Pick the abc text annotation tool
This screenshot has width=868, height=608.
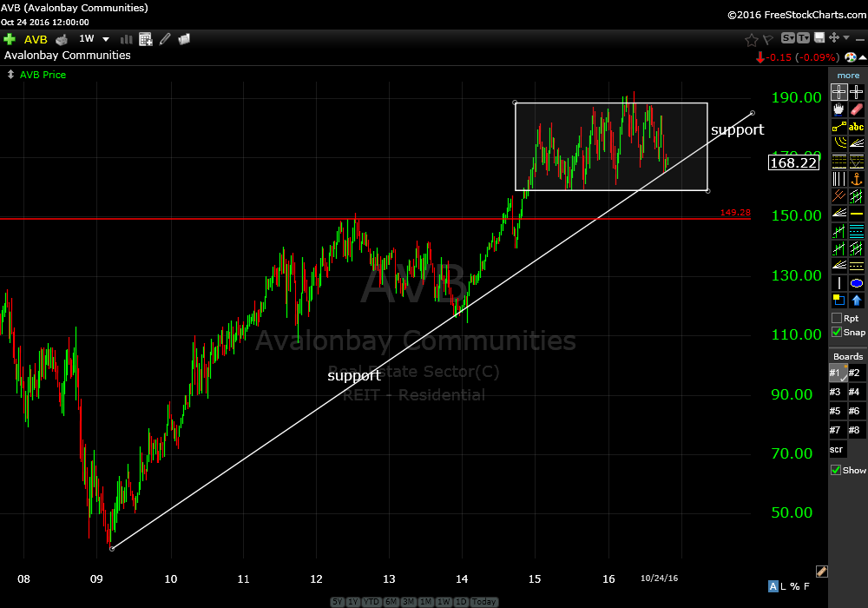(857, 127)
